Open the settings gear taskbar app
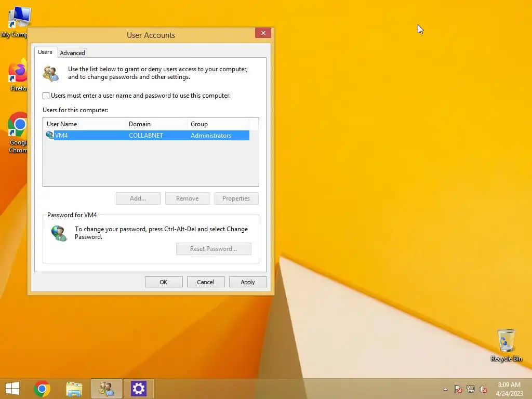Image resolution: width=532 pixels, height=399 pixels. tap(138, 389)
